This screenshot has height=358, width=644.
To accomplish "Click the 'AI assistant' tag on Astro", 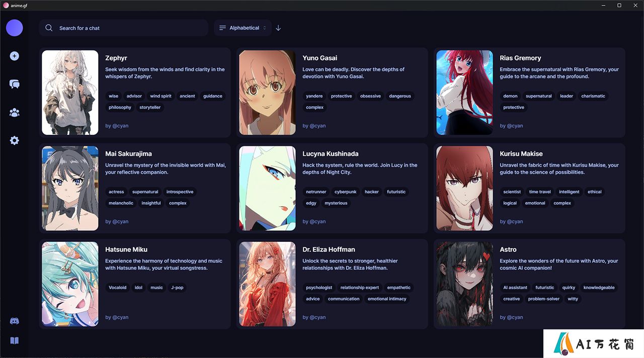I will click(515, 288).
